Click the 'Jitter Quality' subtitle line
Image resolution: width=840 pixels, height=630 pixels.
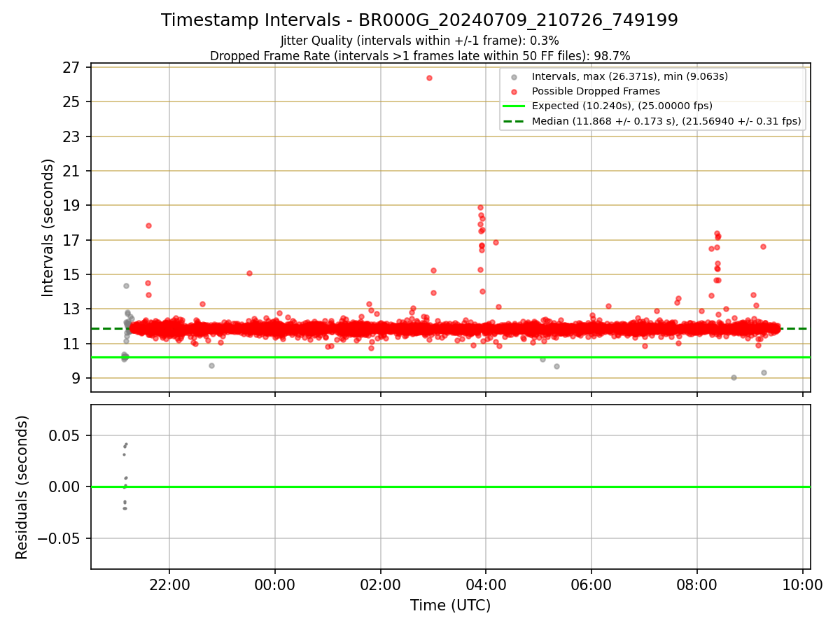[419, 41]
